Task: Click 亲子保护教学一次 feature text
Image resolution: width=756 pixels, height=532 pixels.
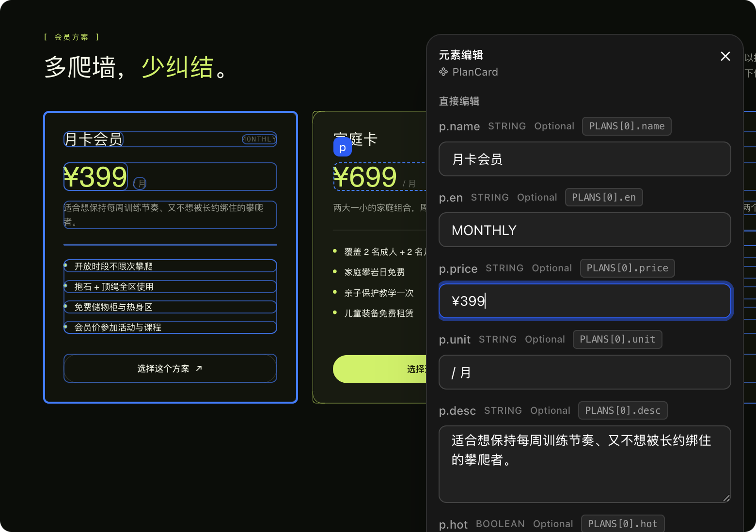Action: click(x=379, y=293)
